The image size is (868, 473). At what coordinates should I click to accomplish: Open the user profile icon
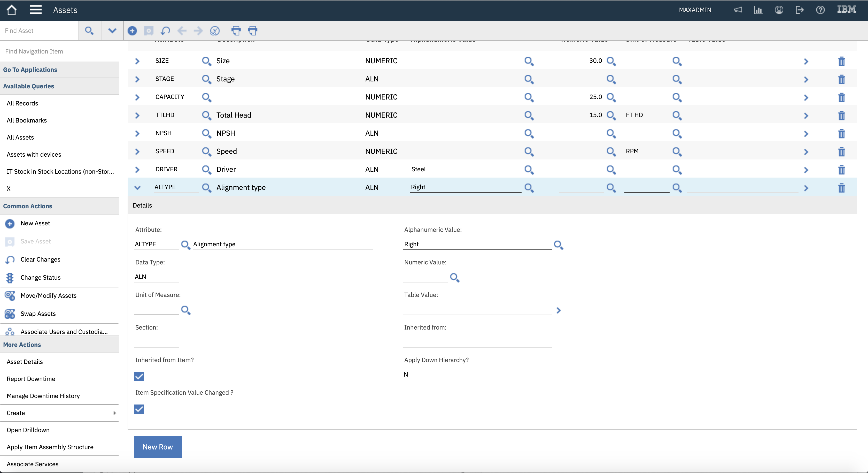coord(779,10)
